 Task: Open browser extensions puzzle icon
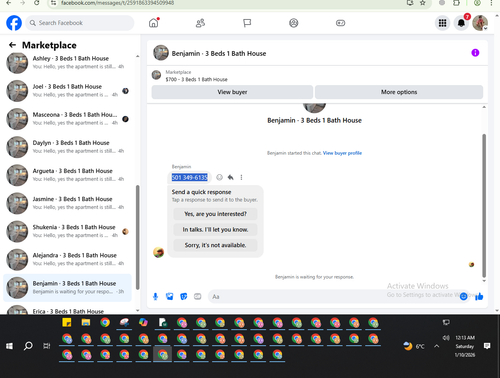[x=456, y=3]
